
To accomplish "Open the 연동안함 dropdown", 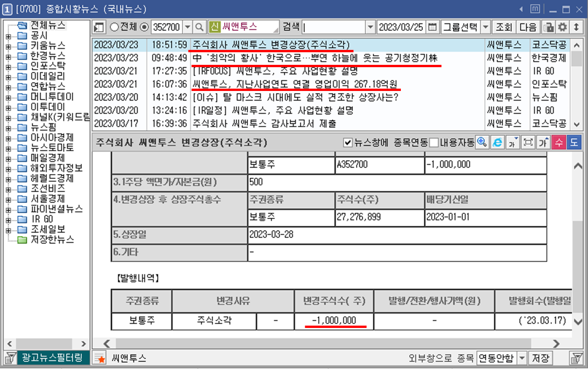I will [523, 358].
